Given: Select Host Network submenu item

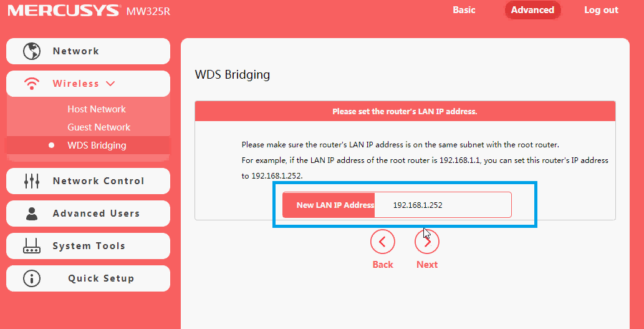Looking at the screenshot, I should tap(97, 109).
